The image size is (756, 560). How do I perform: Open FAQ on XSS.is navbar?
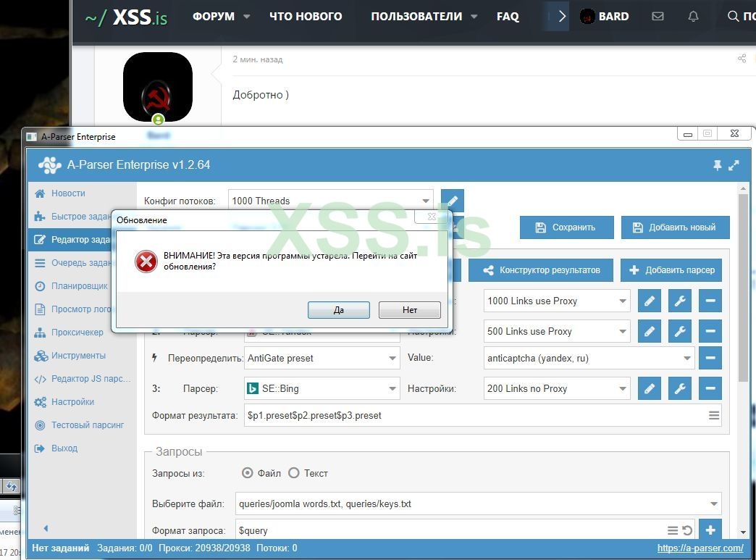point(508,17)
